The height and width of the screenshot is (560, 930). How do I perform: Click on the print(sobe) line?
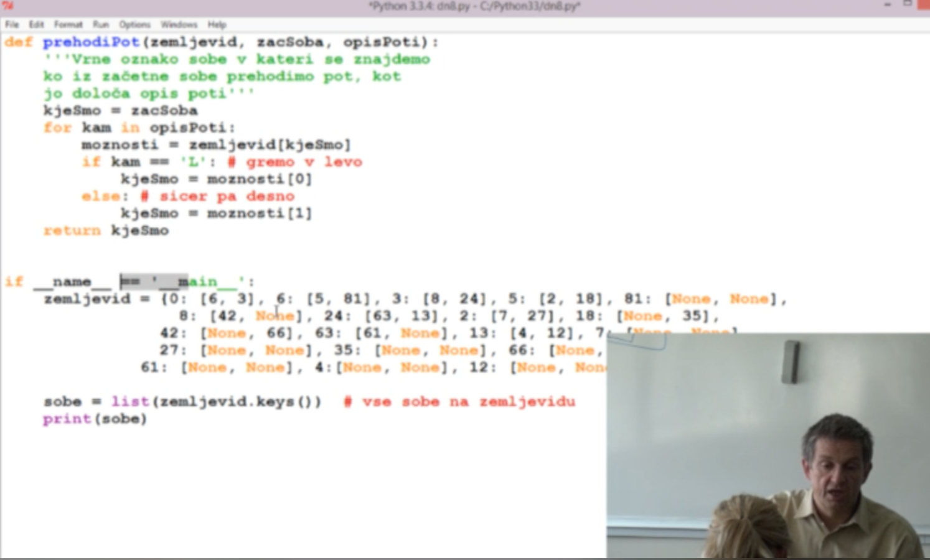click(95, 419)
